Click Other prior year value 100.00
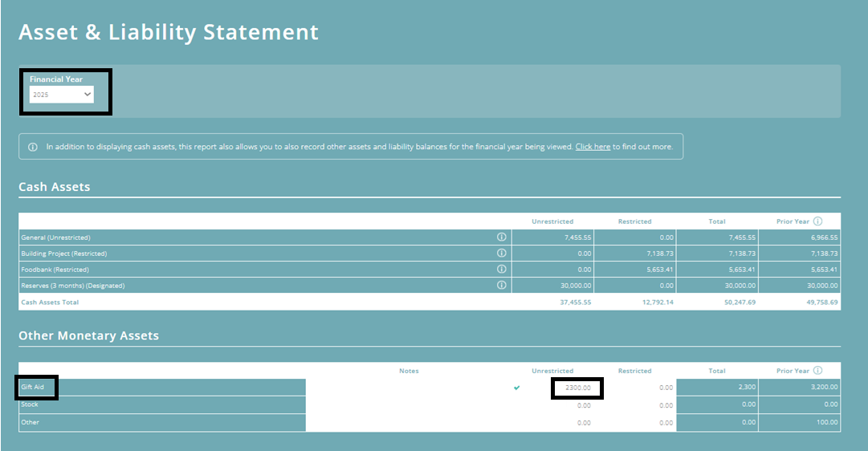The width and height of the screenshot is (868, 451). pos(827,422)
